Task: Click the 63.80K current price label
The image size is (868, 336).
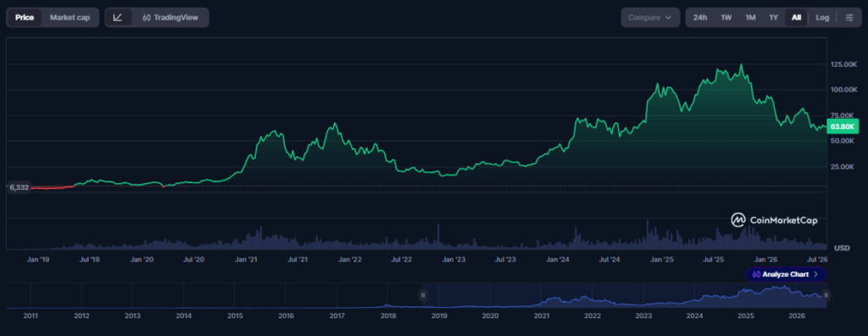Action: 843,126
